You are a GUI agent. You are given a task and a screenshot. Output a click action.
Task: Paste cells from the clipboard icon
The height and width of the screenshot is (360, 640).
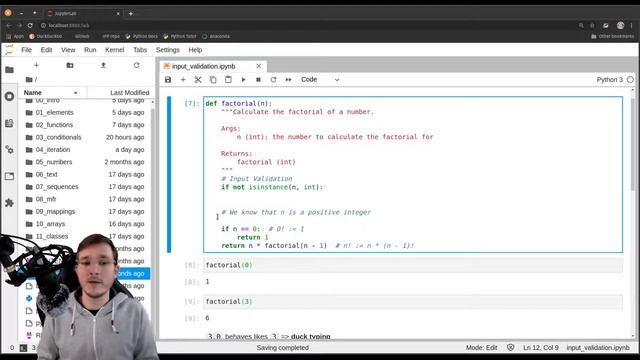tap(228, 80)
